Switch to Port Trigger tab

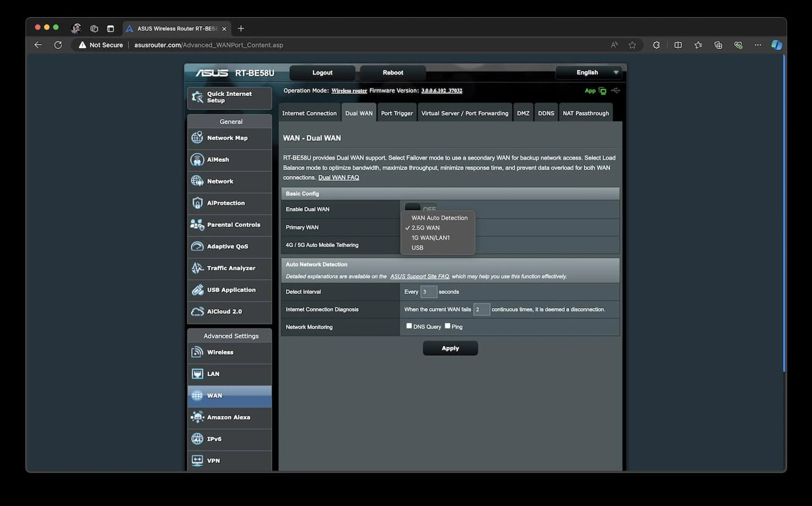coord(397,113)
